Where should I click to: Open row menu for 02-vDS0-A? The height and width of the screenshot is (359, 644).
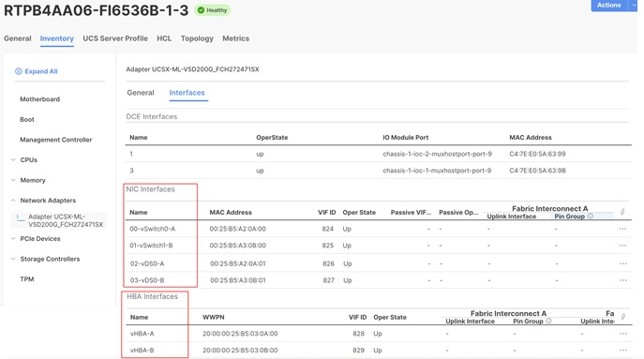[x=623, y=263]
